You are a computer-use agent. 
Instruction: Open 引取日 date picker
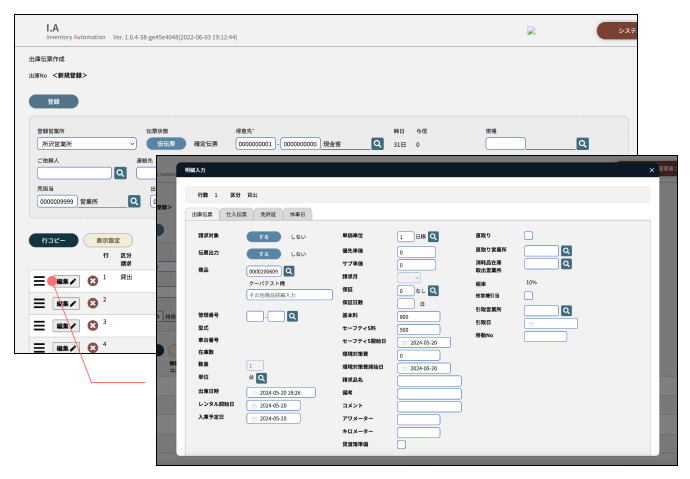pos(551,324)
